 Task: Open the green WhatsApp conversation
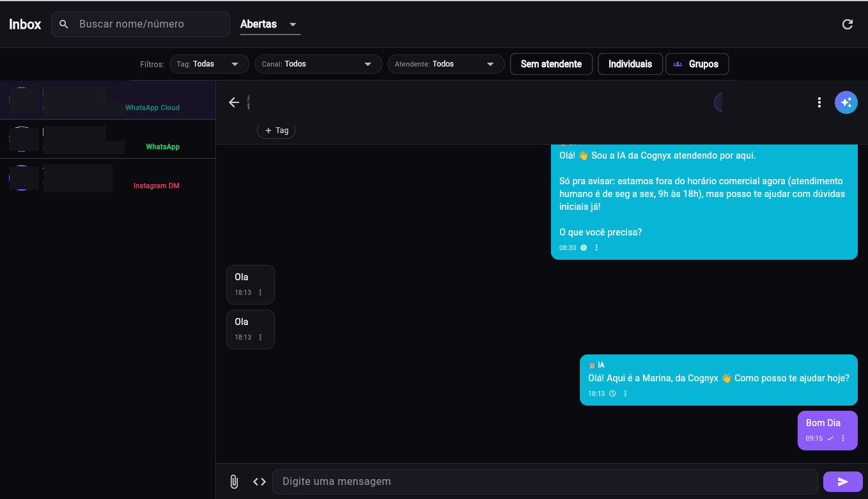(x=107, y=139)
